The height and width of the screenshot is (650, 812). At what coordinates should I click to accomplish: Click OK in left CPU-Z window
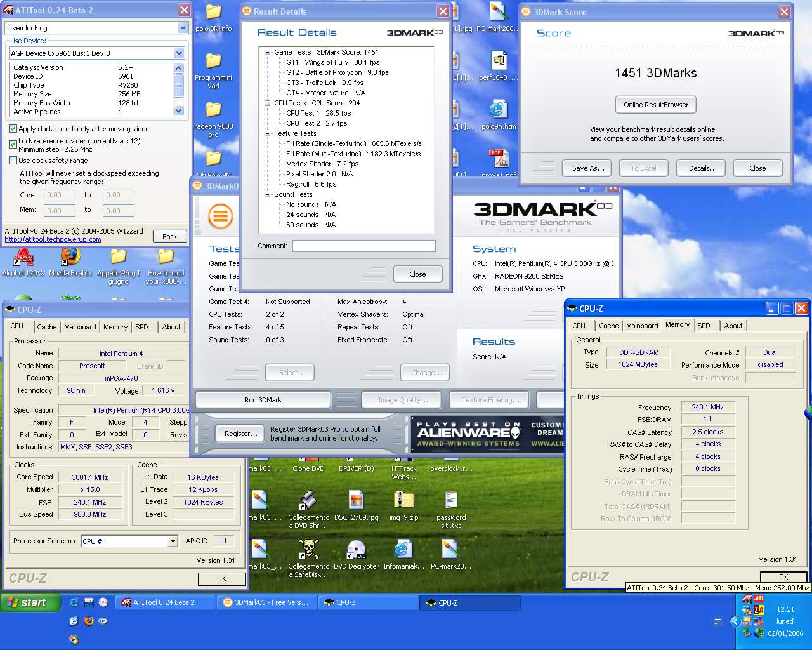pyautogui.click(x=221, y=579)
